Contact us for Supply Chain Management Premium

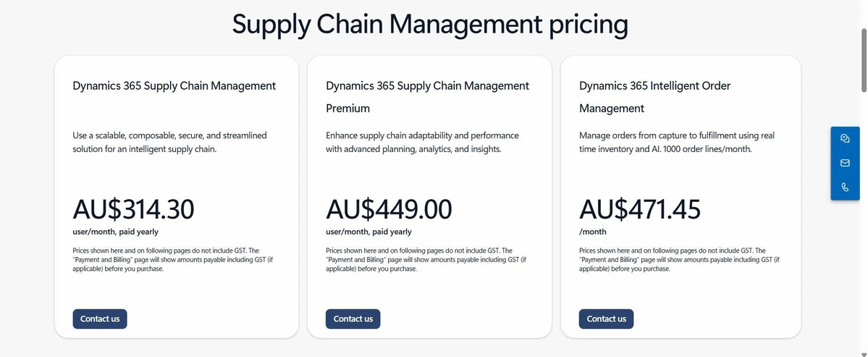click(353, 319)
